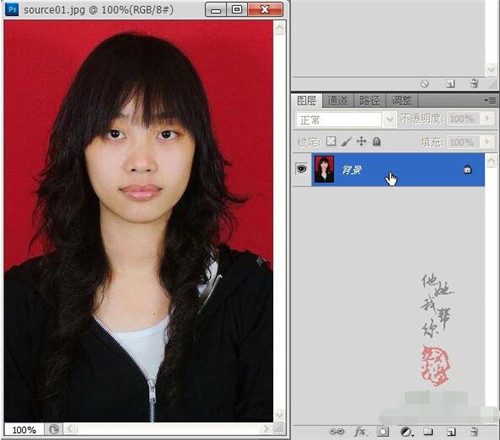Screen dimensions: 500x440
Task: Hide the Background layer eye icon
Action: click(301, 169)
